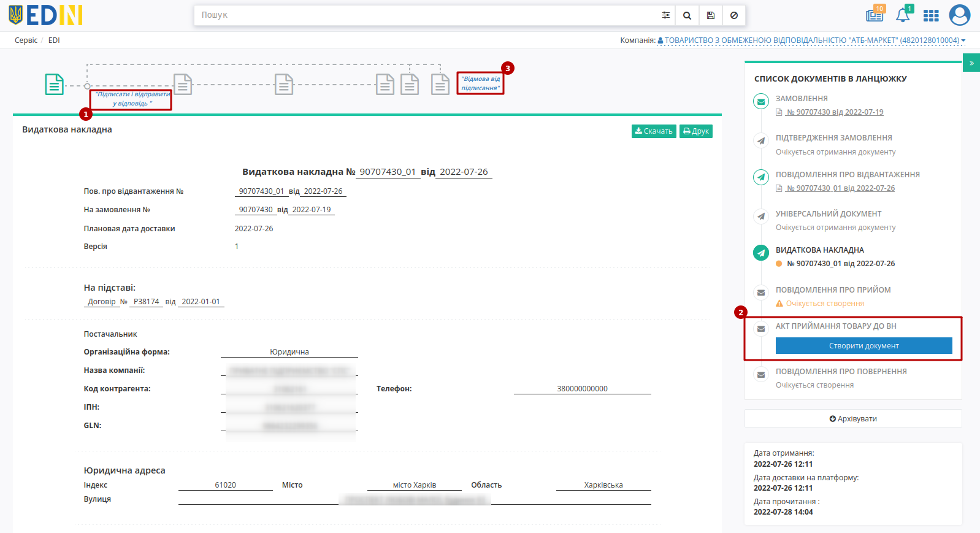Screen dimensions: 980x533
Task: Select the first green document icon in chain
Action: (x=55, y=84)
